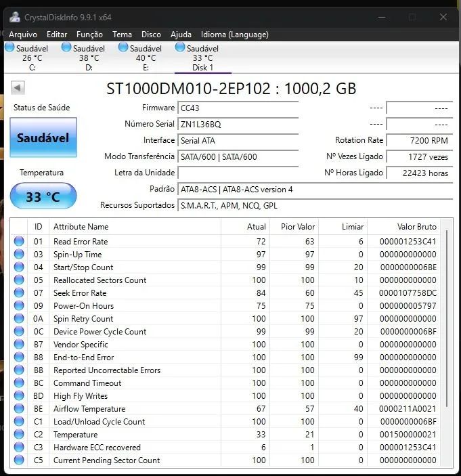Click status orb of Hardware ECC recovered row
This screenshot has height=476, width=461.
click(19, 447)
